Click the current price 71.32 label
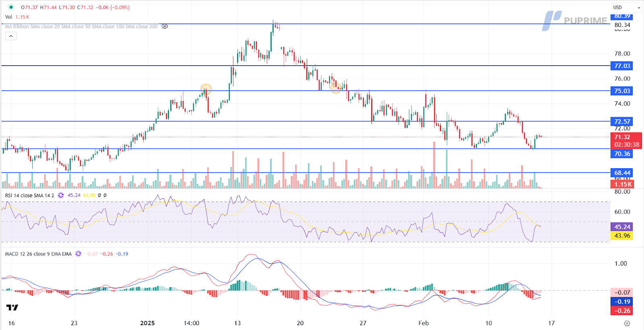 point(622,137)
